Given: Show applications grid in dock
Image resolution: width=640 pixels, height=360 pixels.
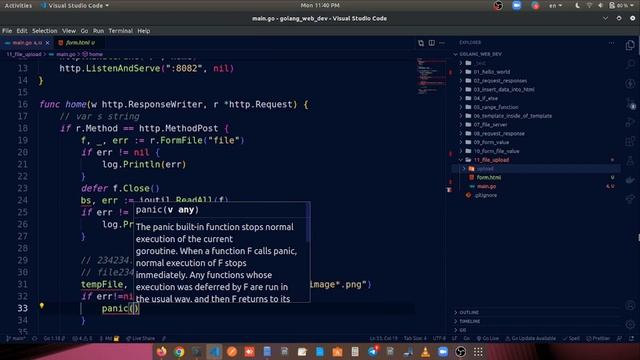Looking at the screenshot, I should pos(478,351).
